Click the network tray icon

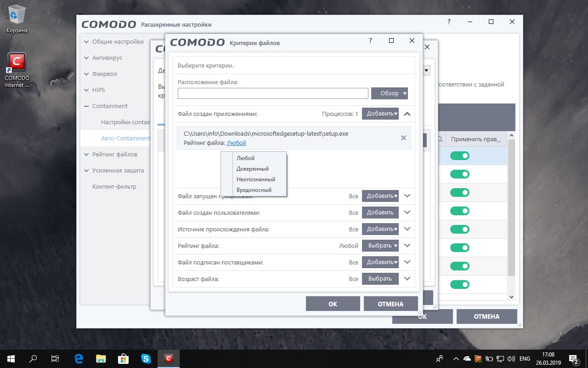click(x=500, y=358)
